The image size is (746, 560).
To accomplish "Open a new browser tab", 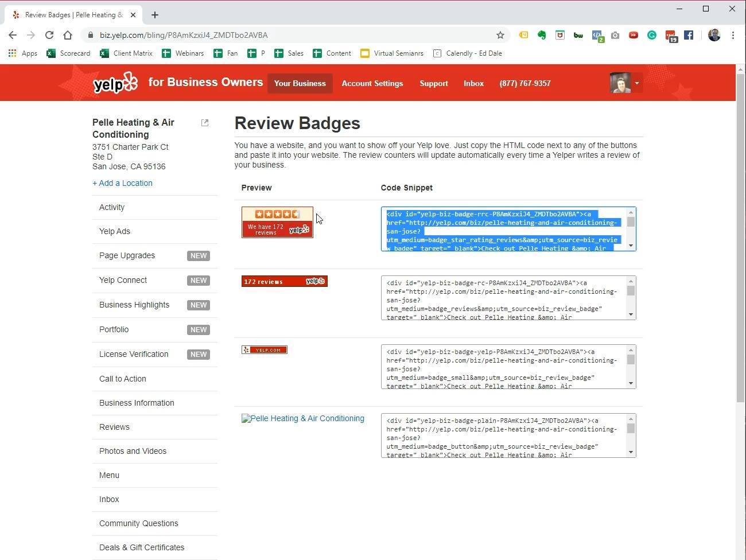I will point(155,15).
